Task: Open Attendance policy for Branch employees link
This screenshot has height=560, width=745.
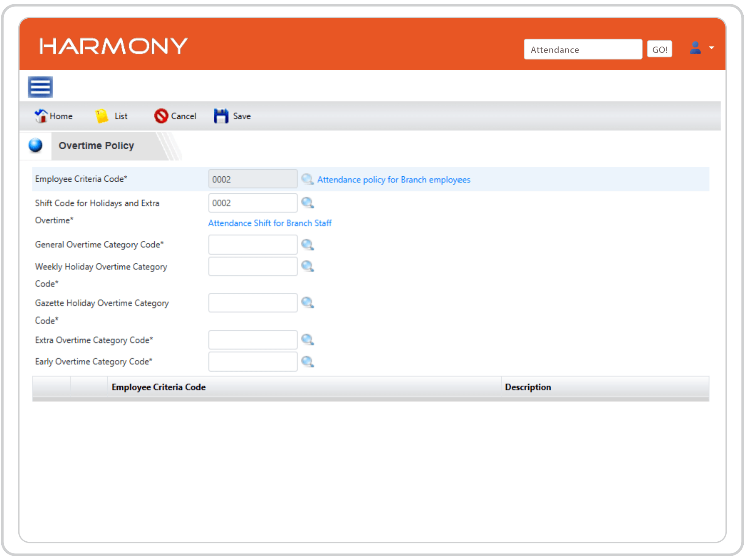Action: (x=394, y=180)
